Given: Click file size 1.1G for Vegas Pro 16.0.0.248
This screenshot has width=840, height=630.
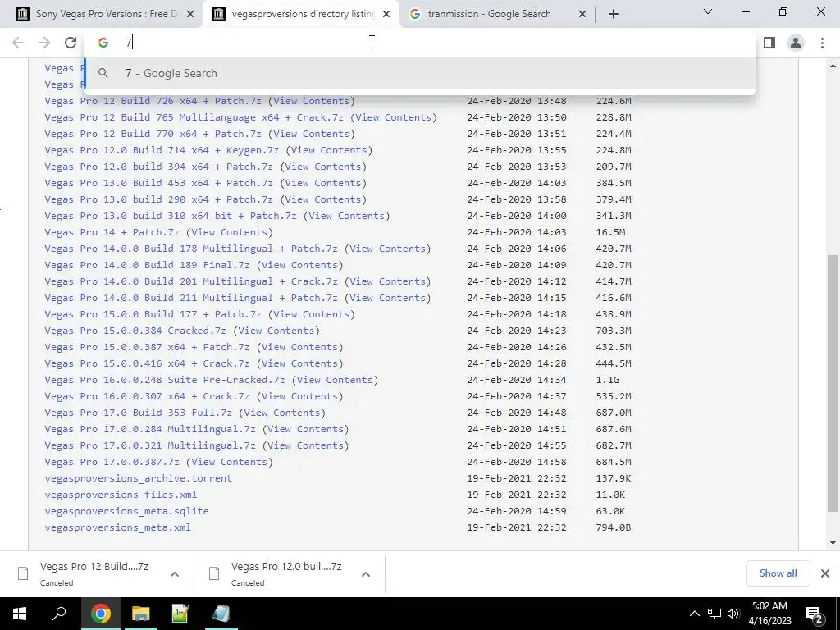Looking at the screenshot, I should tap(608, 380).
